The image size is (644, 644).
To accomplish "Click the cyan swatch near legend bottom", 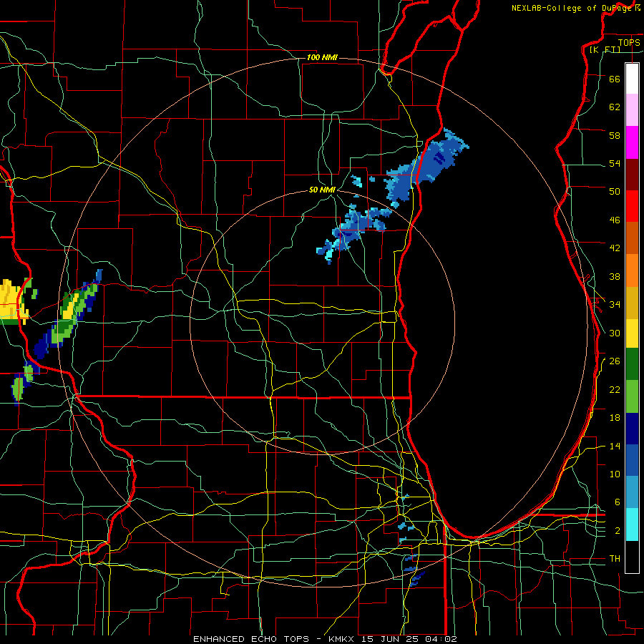I will [632, 525].
